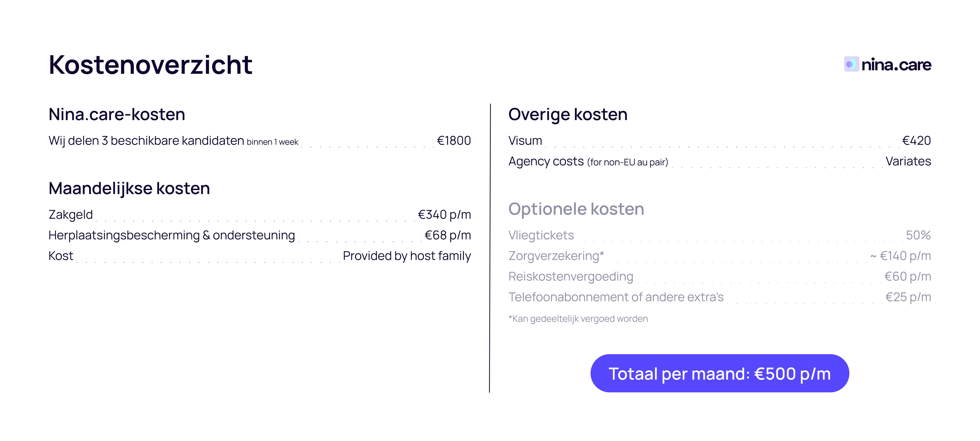Click the Visum cost row label
The height and width of the screenshot is (441, 980).
(525, 141)
